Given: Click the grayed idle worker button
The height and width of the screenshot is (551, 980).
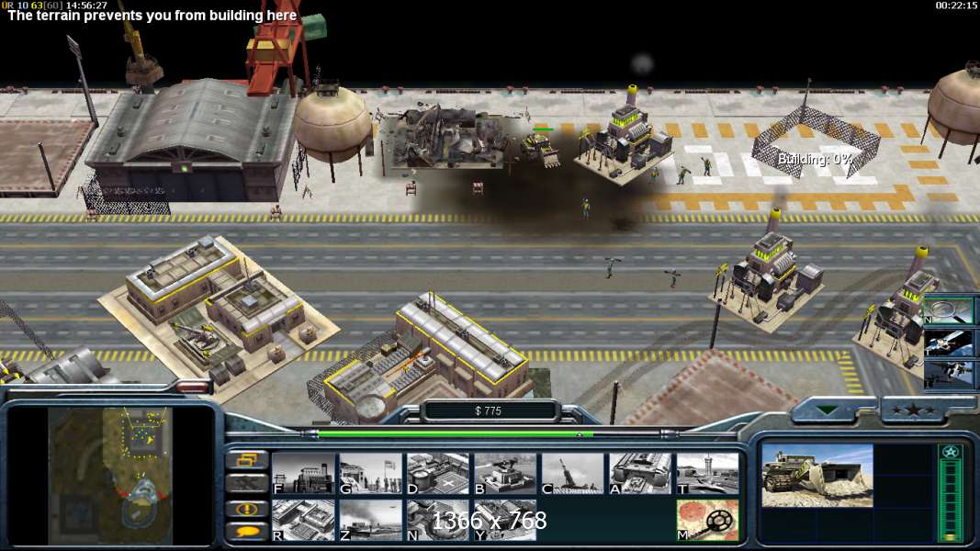Looking at the screenshot, I should 247,484.
